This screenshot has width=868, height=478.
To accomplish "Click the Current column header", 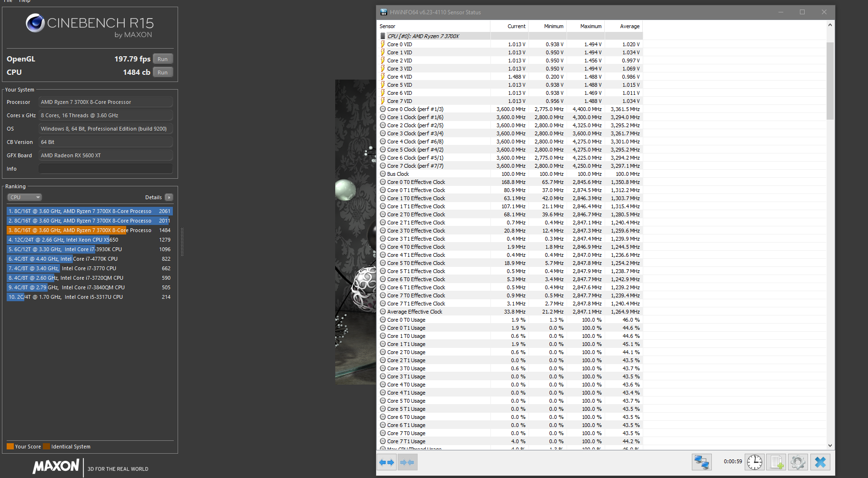I will click(x=509, y=26).
